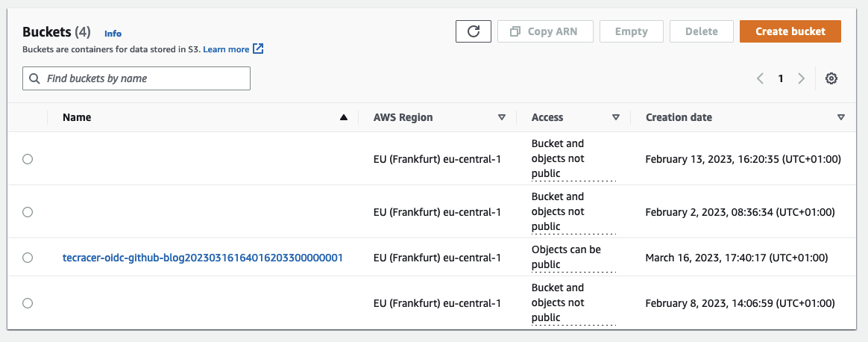Screen dimensions: 868x342
Task: Click the Info link next to Buckets
Action: (x=113, y=34)
